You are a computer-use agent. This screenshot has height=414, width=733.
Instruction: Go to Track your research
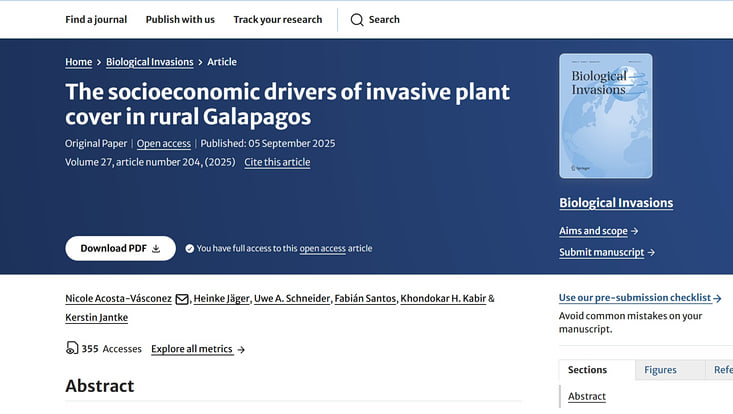277,19
